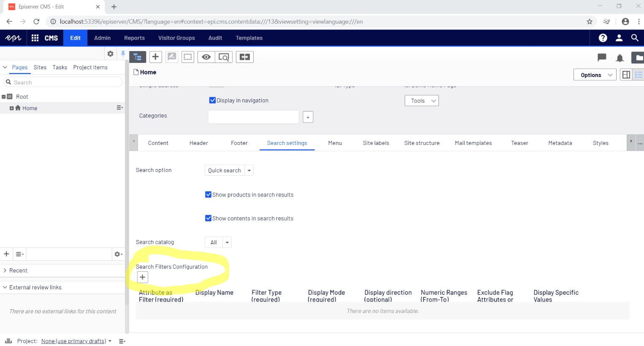Switch to the Site labels tab
644x346 pixels.
click(x=376, y=143)
